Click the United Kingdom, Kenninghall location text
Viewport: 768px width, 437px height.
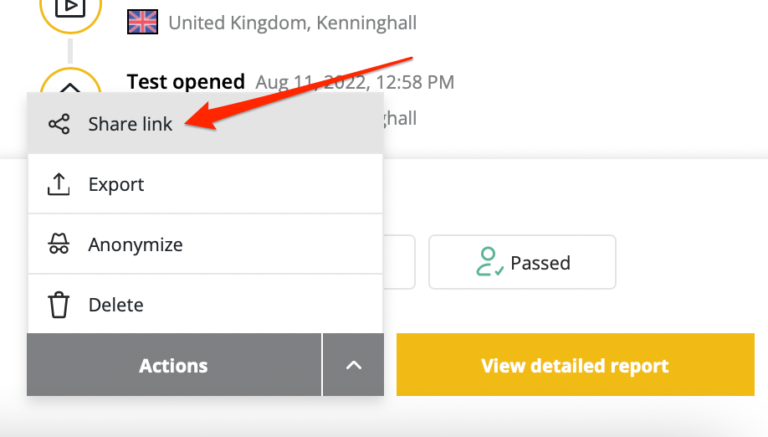click(292, 23)
